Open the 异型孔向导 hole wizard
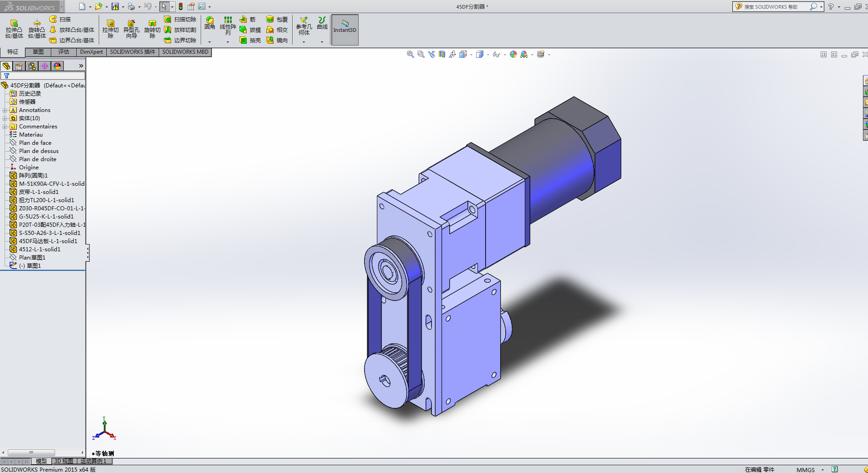Screen dimensions: 868x473 pyautogui.click(x=131, y=29)
